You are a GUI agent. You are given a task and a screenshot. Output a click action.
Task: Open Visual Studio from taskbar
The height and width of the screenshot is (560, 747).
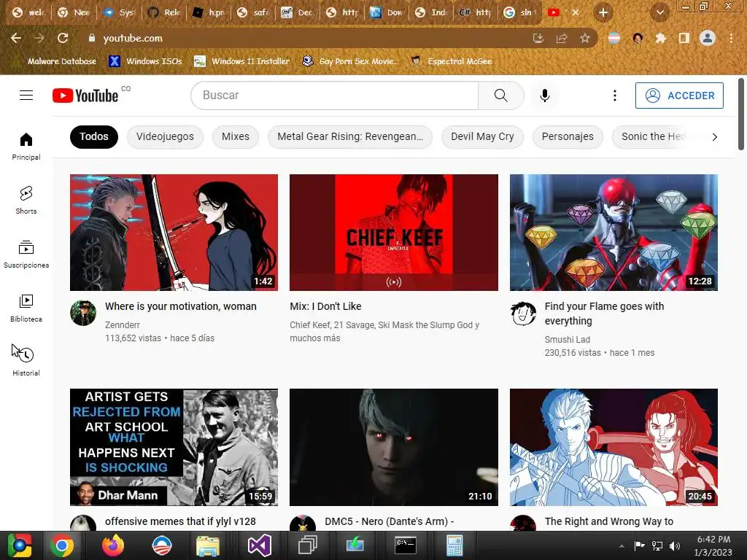coord(259,545)
